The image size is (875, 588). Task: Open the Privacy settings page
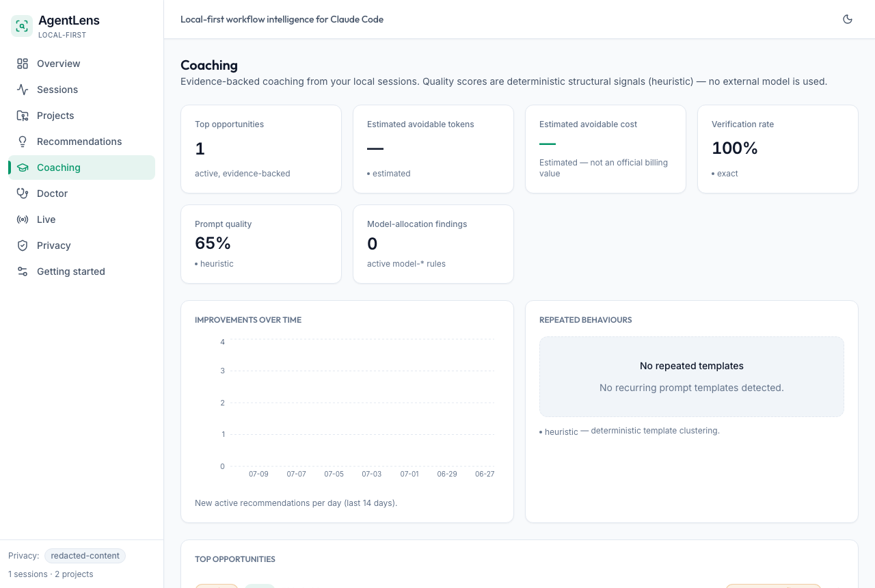tap(81, 245)
